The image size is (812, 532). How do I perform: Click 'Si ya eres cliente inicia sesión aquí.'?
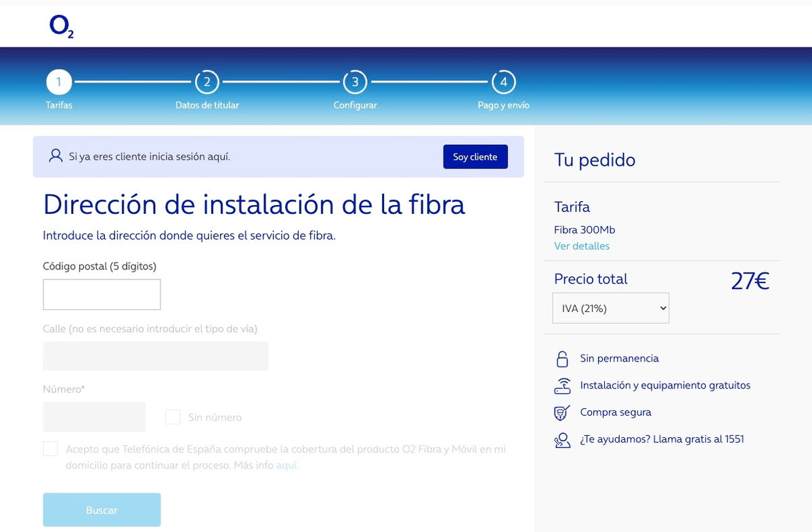click(x=149, y=157)
